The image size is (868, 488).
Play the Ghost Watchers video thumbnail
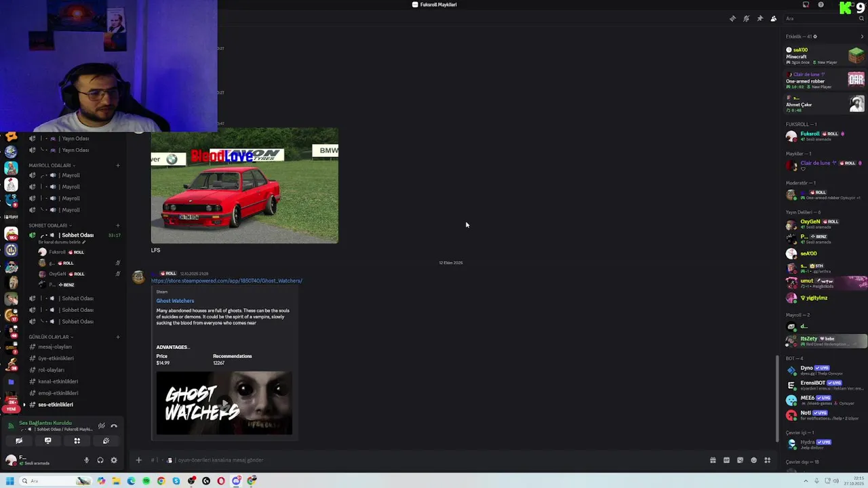224,403
